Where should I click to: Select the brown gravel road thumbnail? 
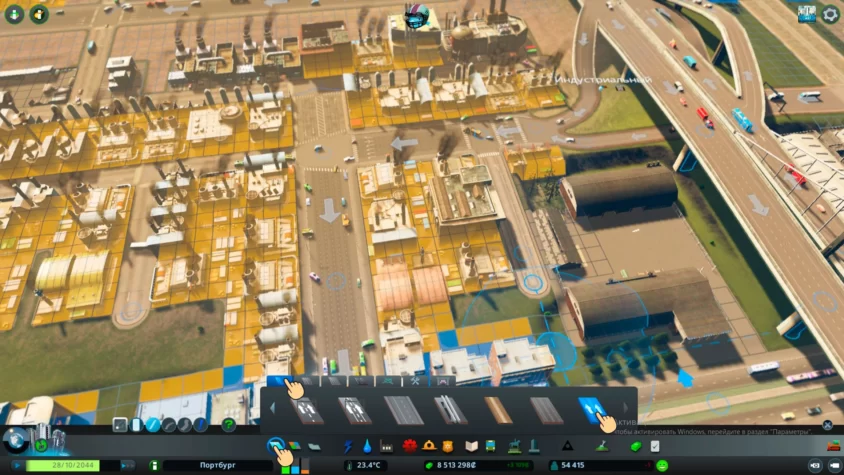click(x=498, y=411)
